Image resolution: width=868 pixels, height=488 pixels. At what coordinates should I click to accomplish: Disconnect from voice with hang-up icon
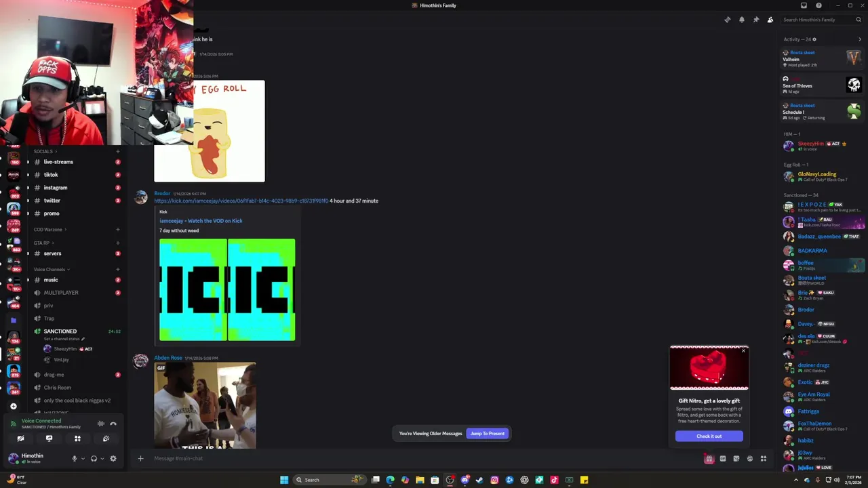(x=113, y=424)
